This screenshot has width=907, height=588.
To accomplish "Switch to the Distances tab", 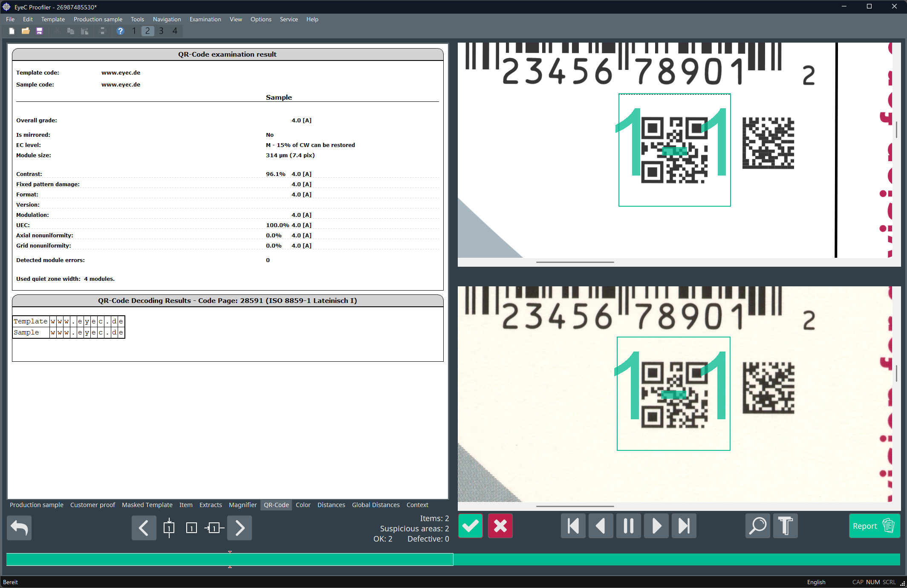I will pos(331,505).
